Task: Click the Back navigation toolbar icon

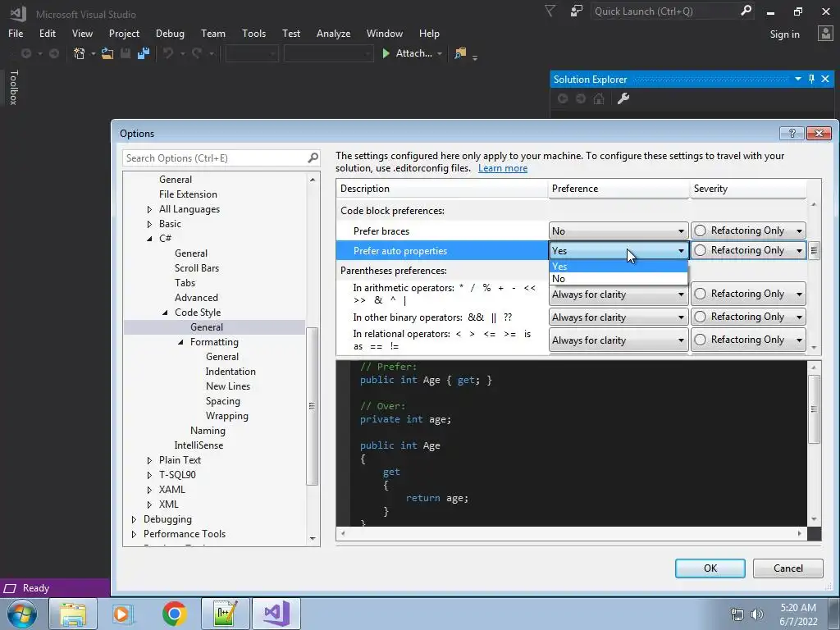Action: (x=25, y=53)
